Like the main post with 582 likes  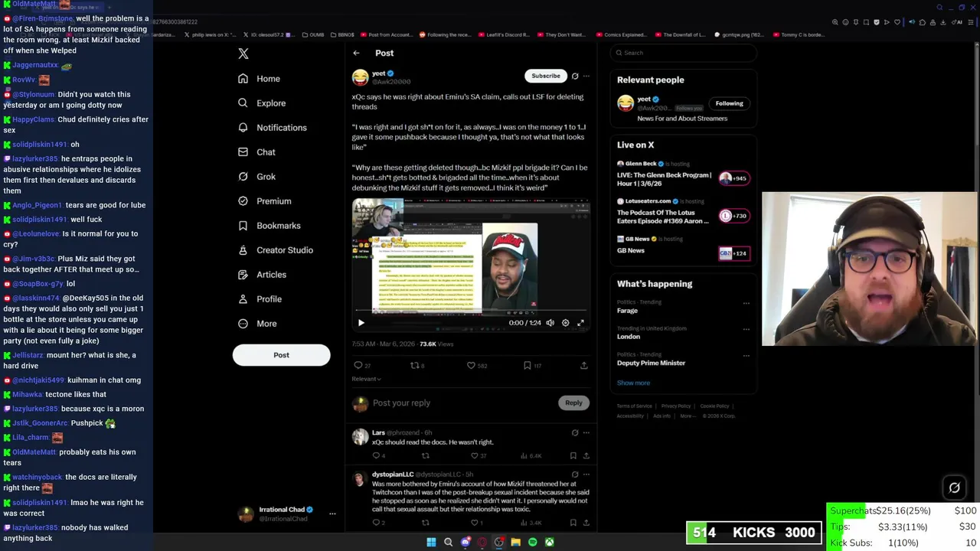coord(477,366)
